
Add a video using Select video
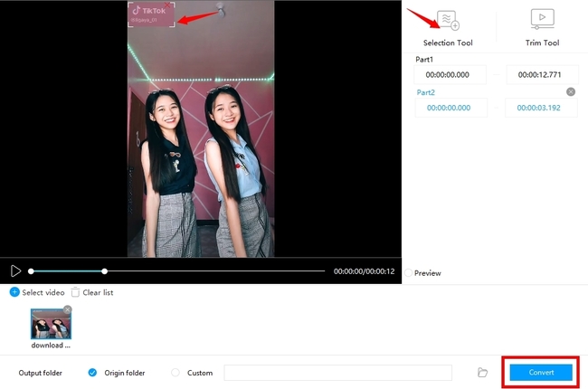click(x=37, y=292)
